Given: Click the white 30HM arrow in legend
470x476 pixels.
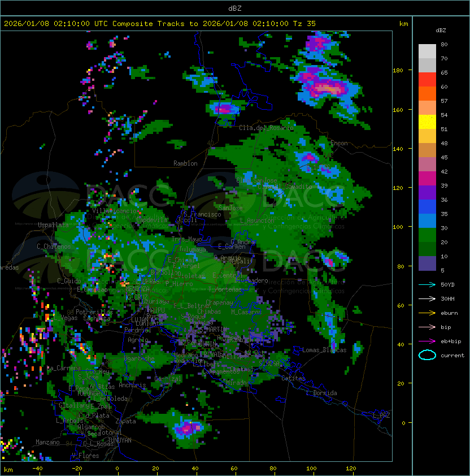Looking at the screenshot, I should [427, 298].
